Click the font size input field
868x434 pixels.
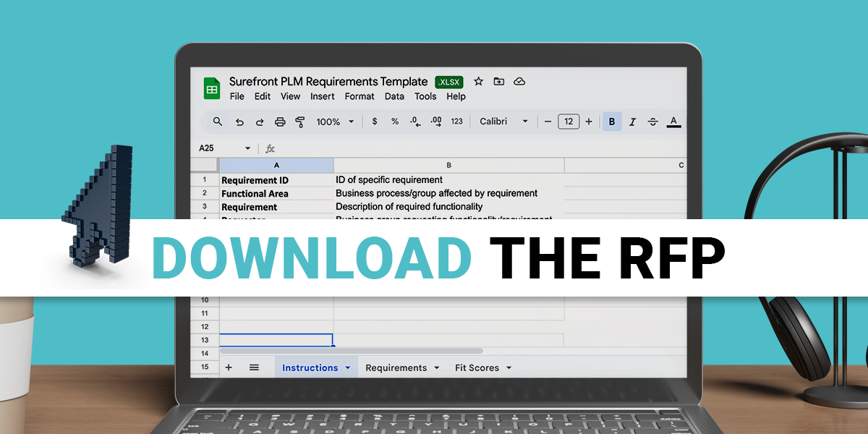[569, 122]
